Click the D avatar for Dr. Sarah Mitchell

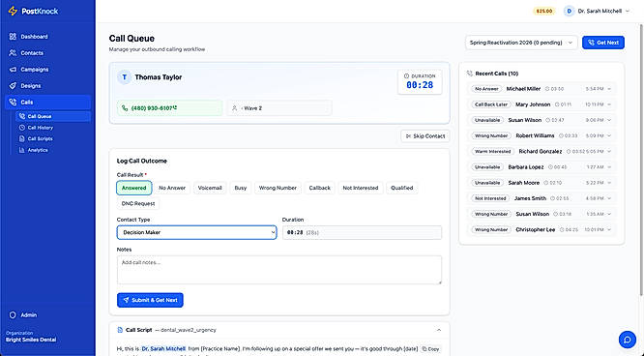pos(569,11)
